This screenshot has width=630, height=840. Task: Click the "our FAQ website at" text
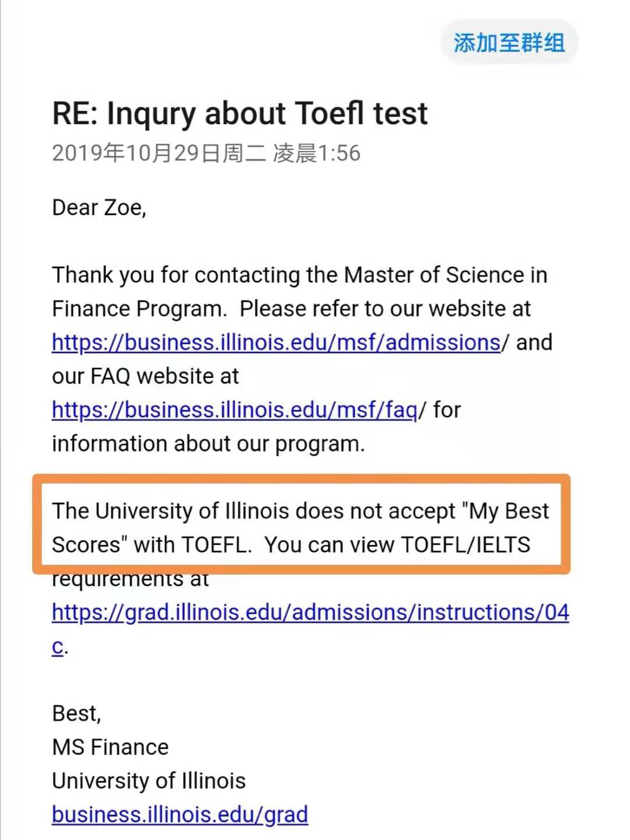pyautogui.click(x=145, y=376)
